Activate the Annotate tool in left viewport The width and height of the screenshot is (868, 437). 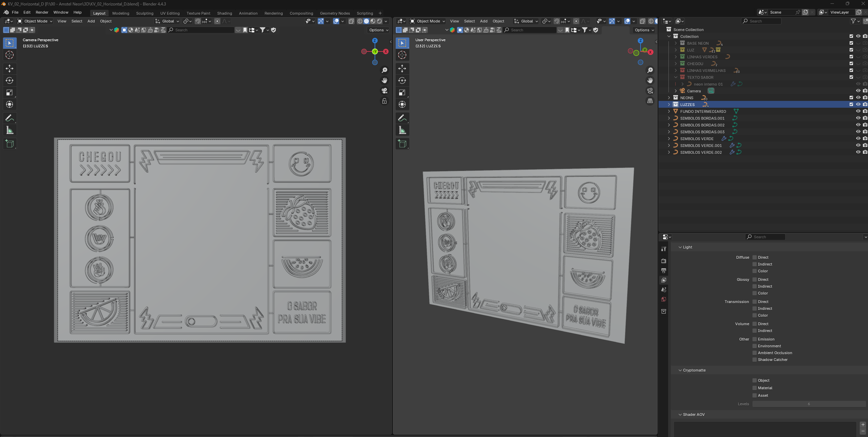pyautogui.click(x=10, y=118)
